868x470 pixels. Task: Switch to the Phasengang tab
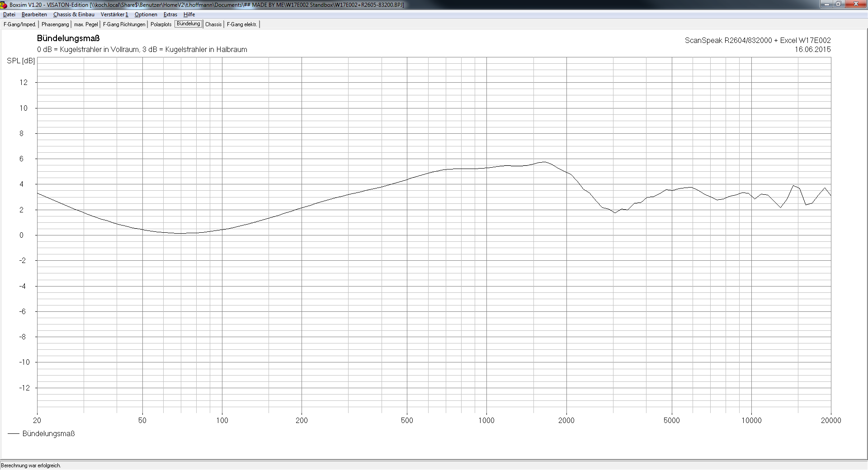click(55, 24)
